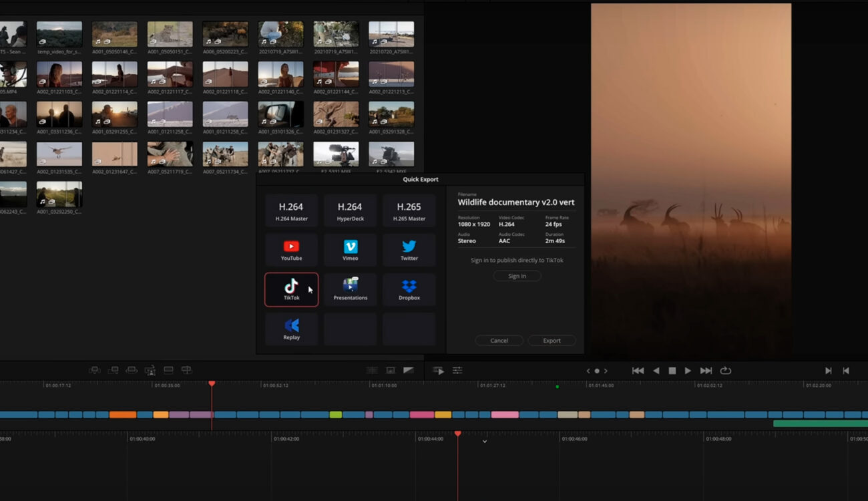Image resolution: width=868 pixels, height=501 pixels.
Task: Play the viewer in reverse
Action: tap(656, 371)
